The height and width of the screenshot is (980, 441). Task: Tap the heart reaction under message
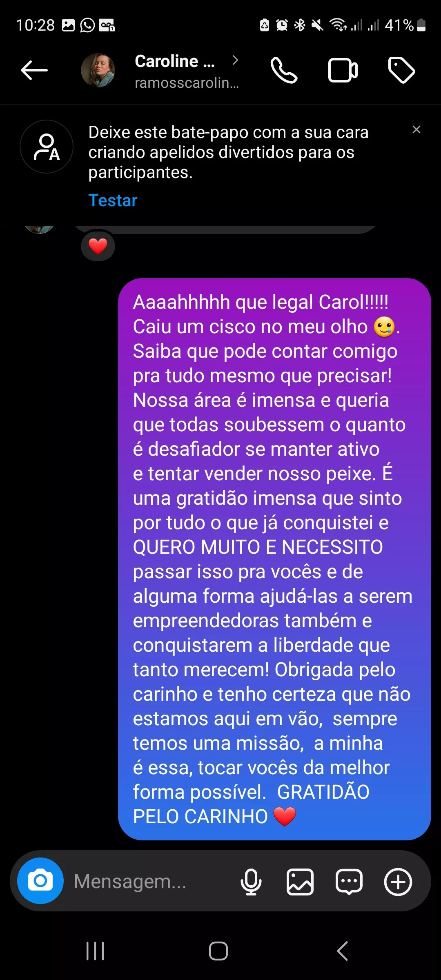(x=98, y=246)
